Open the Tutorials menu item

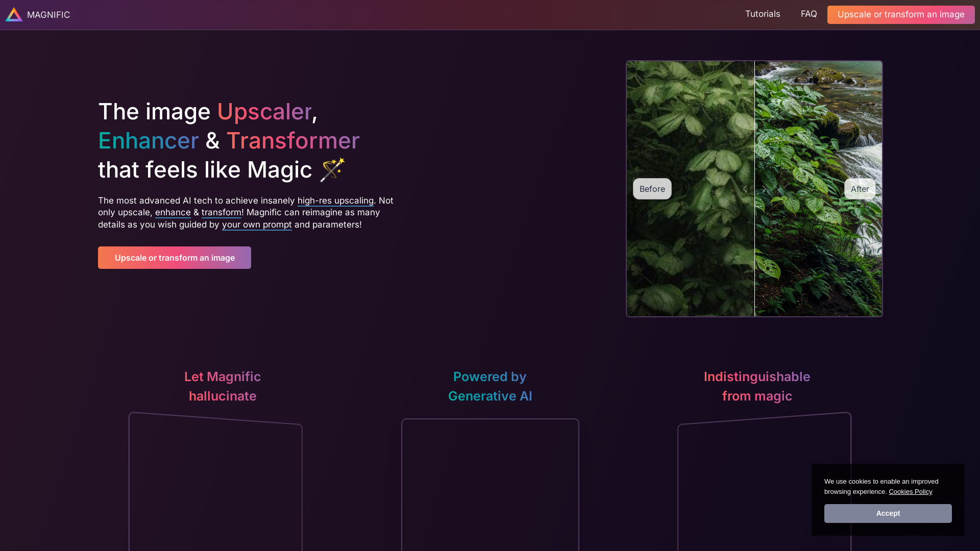[763, 14]
